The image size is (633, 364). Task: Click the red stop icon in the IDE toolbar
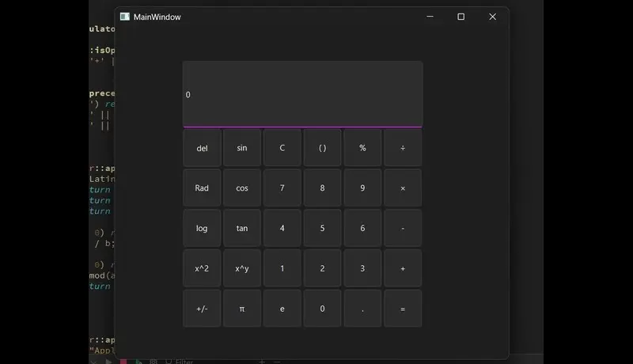(123, 361)
